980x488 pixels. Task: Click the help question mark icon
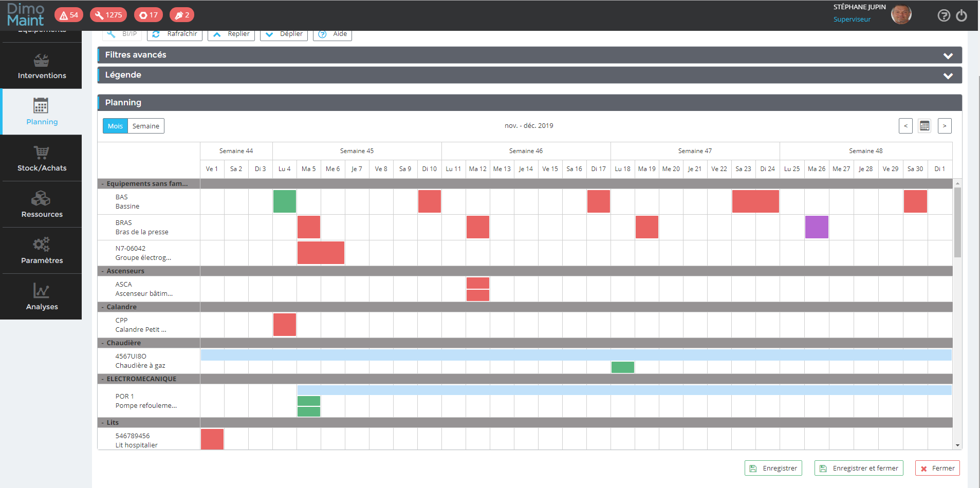944,15
